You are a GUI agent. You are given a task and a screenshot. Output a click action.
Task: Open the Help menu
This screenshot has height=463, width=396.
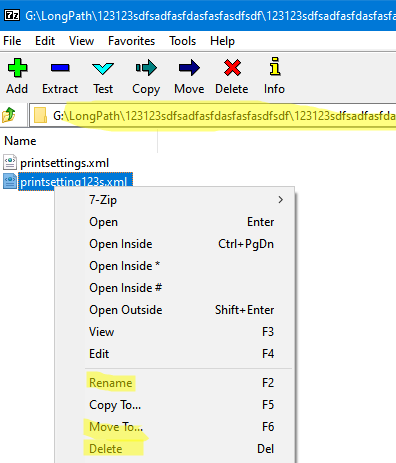pos(222,41)
